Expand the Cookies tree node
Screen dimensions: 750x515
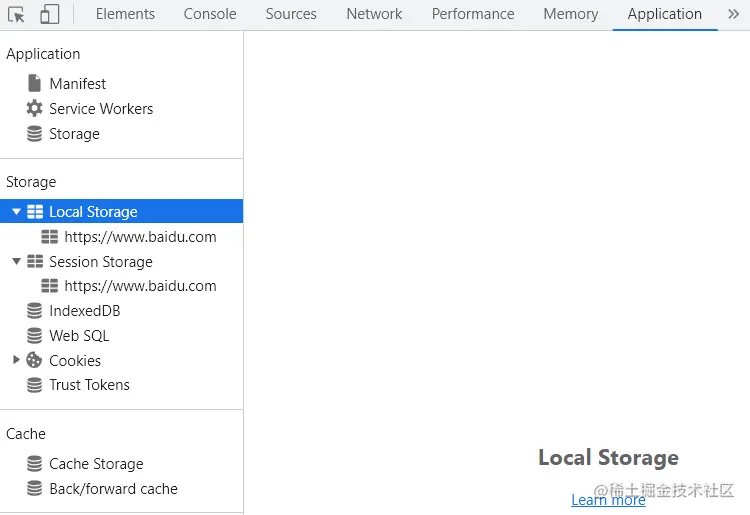click(x=16, y=360)
